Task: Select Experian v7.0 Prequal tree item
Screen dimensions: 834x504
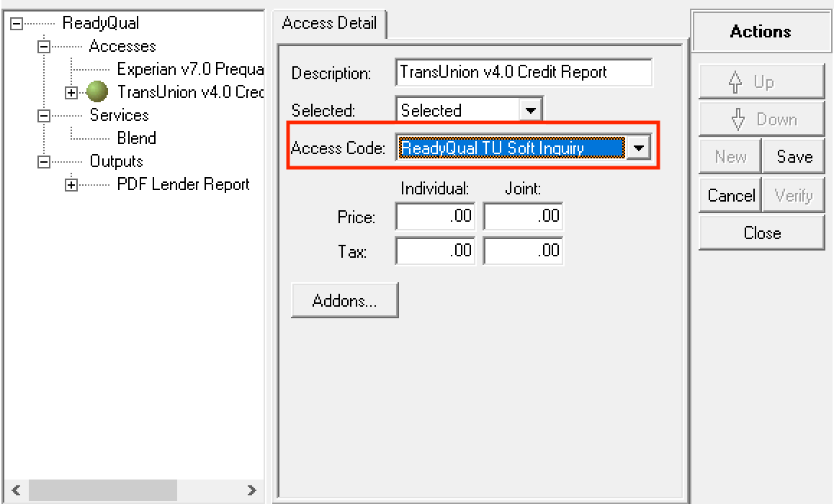Action: (190, 69)
